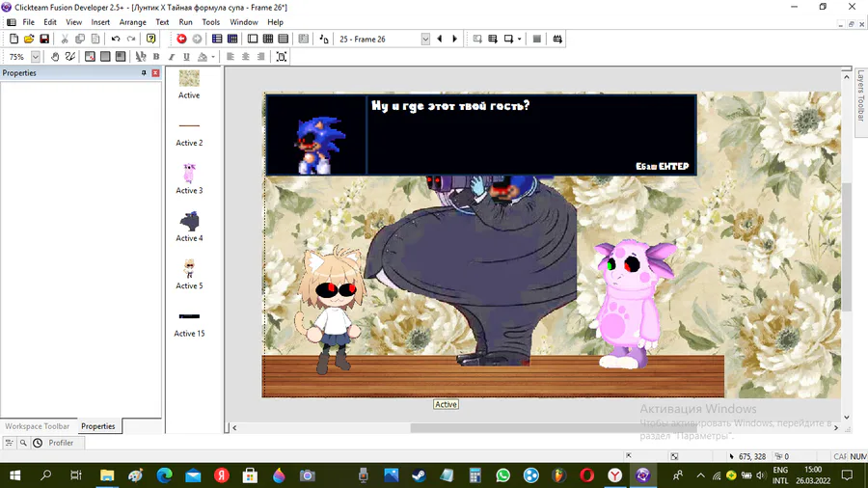Image resolution: width=868 pixels, height=488 pixels.
Task: Open the Tools menu
Action: pos(210,22)
